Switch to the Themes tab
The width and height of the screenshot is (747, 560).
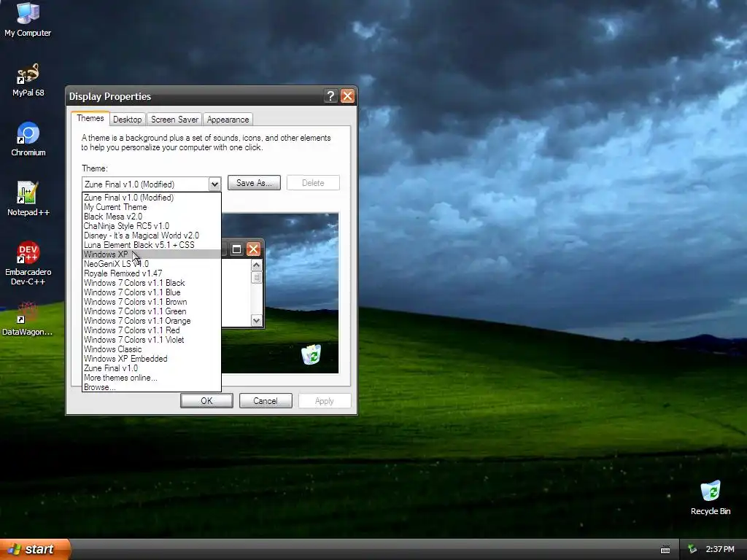click(x=90, y=119)
